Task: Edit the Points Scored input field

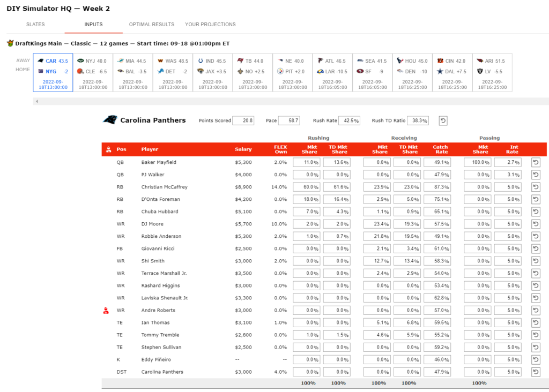Action: [x=243, y=120]
